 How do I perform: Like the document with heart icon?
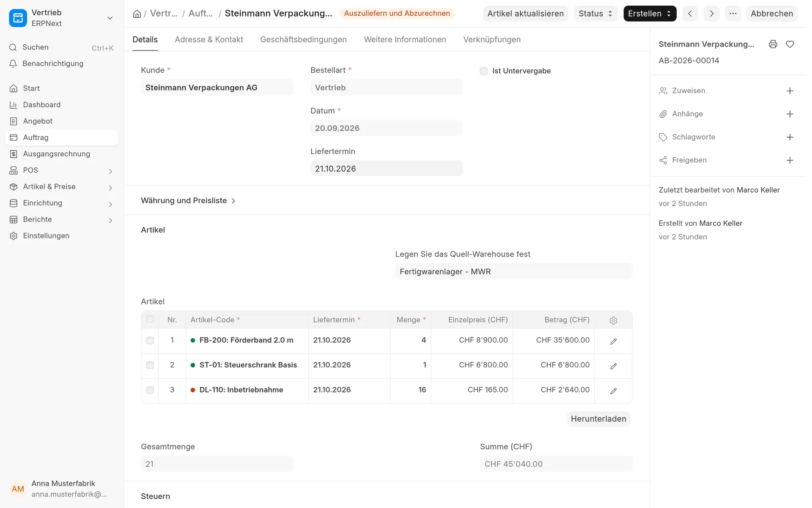pyautogui.click(x=790, y=44)
